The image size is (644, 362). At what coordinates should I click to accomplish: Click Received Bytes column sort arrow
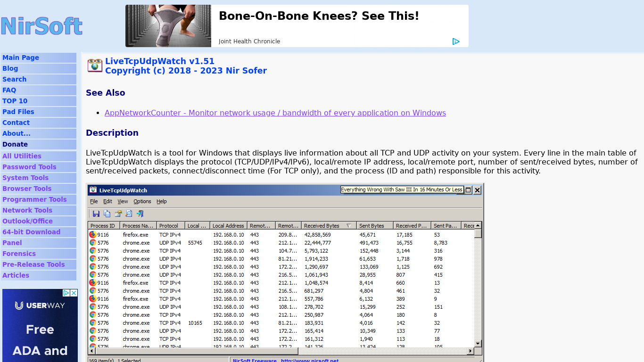coord(349,226)
